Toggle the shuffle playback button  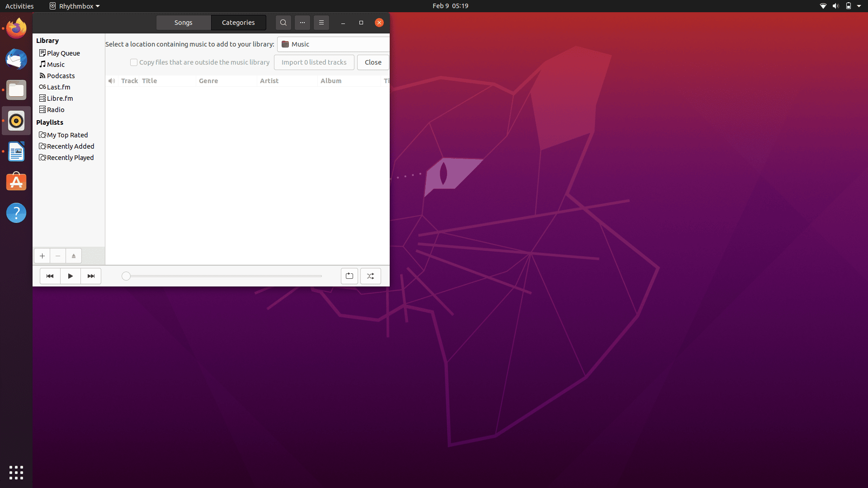click(371, 276)
